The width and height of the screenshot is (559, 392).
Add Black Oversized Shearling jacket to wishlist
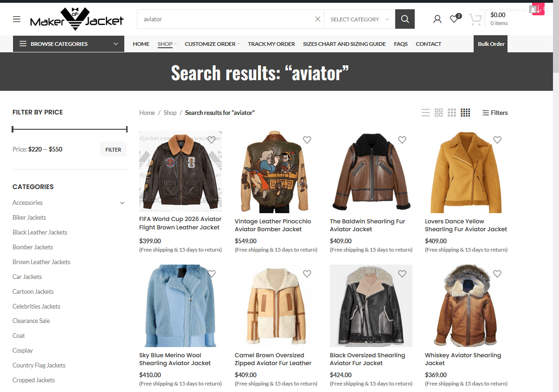[x=402, y=273]
